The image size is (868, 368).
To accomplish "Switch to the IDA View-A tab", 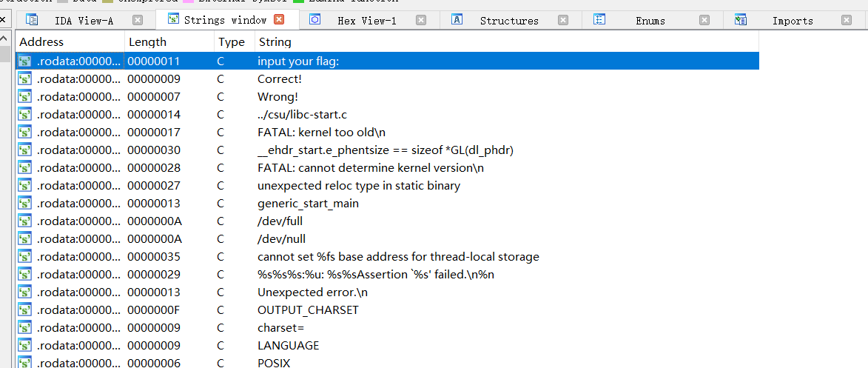I will pyautogui.click(x=84, y=21).
